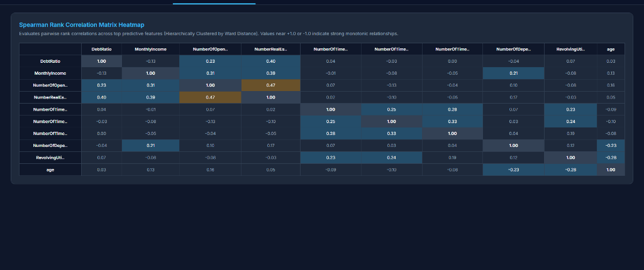The width and height of the screenshot is (644, 270).
Task: Select 0.21 in NumberOfDepe.. row, MonthlyIncome column
Action: [150, 146]
